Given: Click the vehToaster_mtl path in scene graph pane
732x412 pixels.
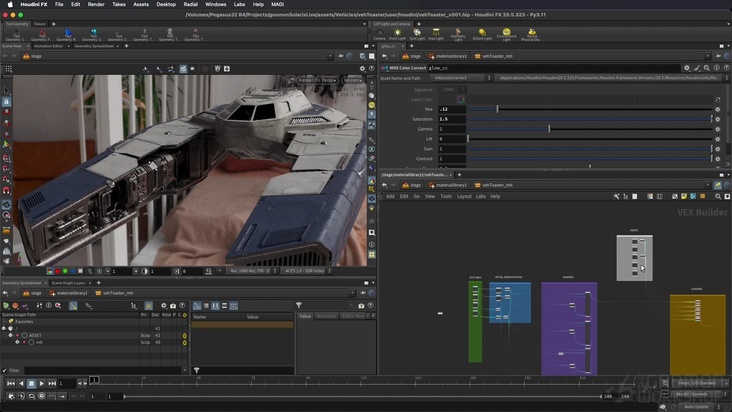Looking at the screenshot, I should click(x=114, y=293).
